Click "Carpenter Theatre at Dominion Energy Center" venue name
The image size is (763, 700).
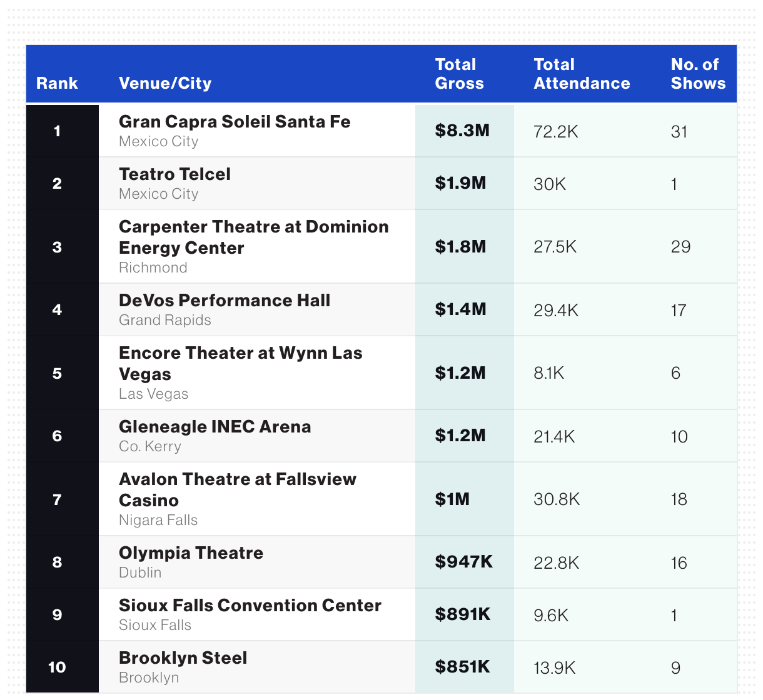(254, 237)
